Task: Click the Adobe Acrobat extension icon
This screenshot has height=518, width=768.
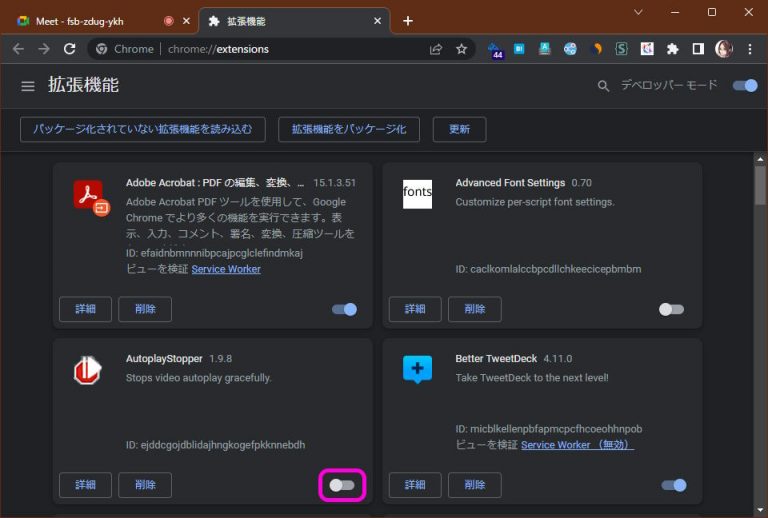Action: pyautogui.click(x=91, y=197)
